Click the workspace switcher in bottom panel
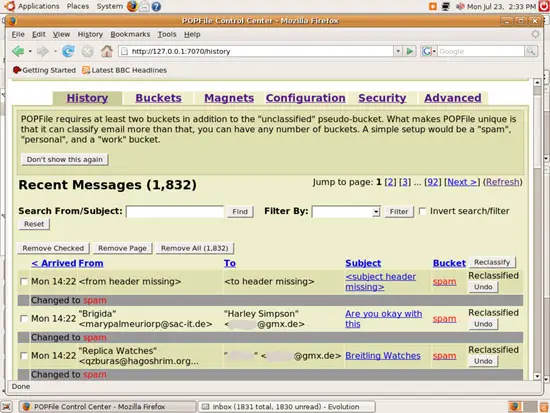550x413 pixels. tap(523, 407)
